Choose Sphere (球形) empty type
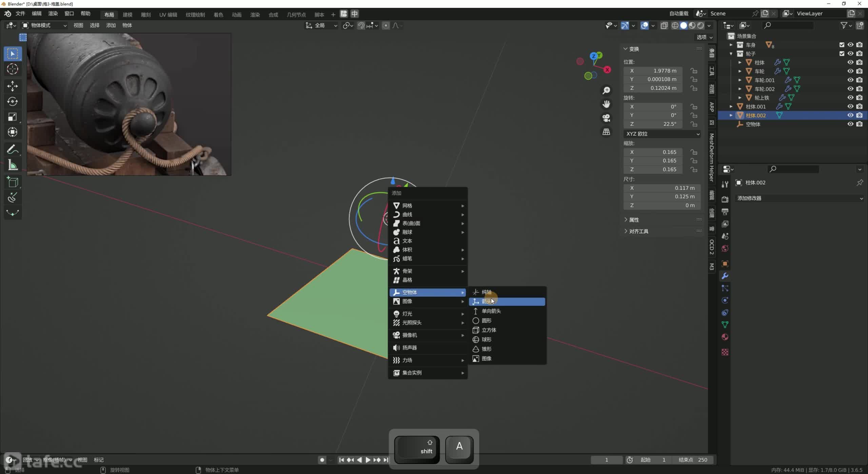This screenshot has height=474, width=868. [507, 339]
